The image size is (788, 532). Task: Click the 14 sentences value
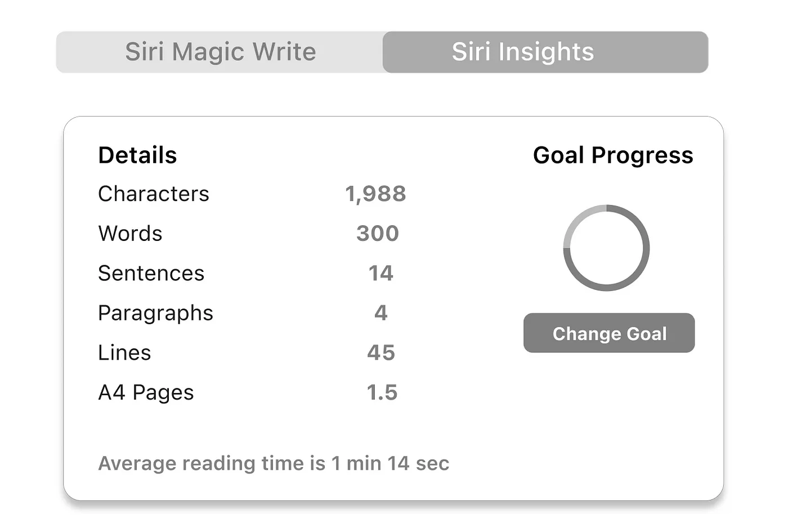381,274
